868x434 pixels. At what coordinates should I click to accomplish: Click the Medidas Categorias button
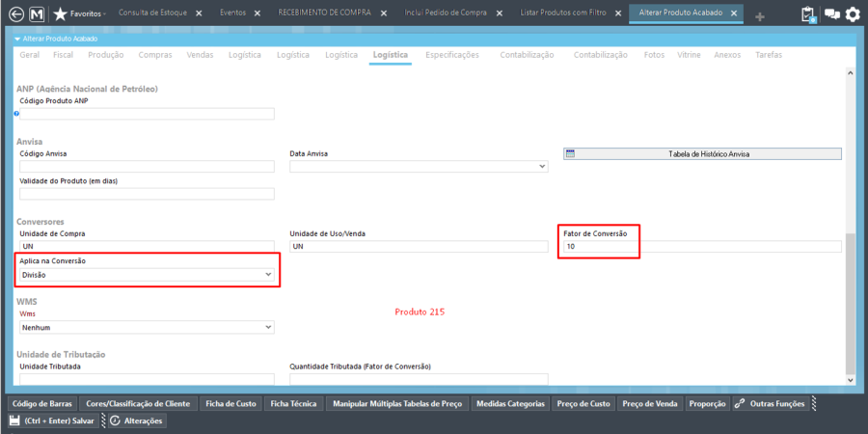[x=510, y=403]
